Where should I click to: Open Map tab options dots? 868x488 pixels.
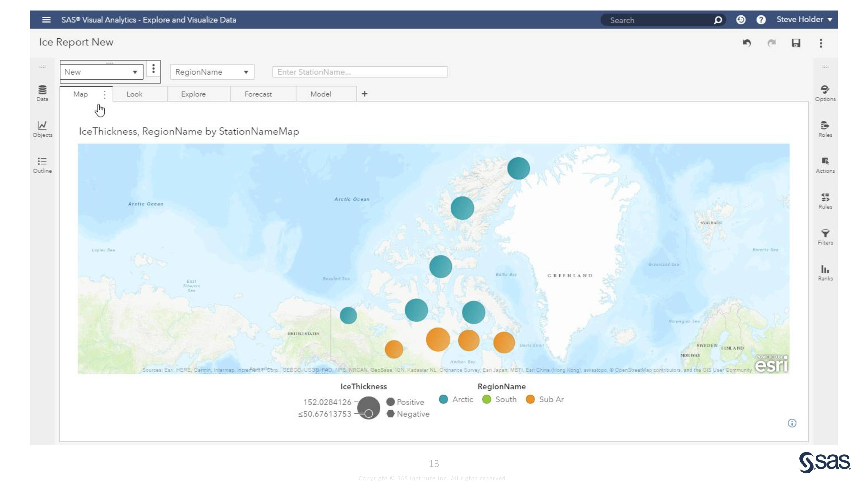point(105,95)
